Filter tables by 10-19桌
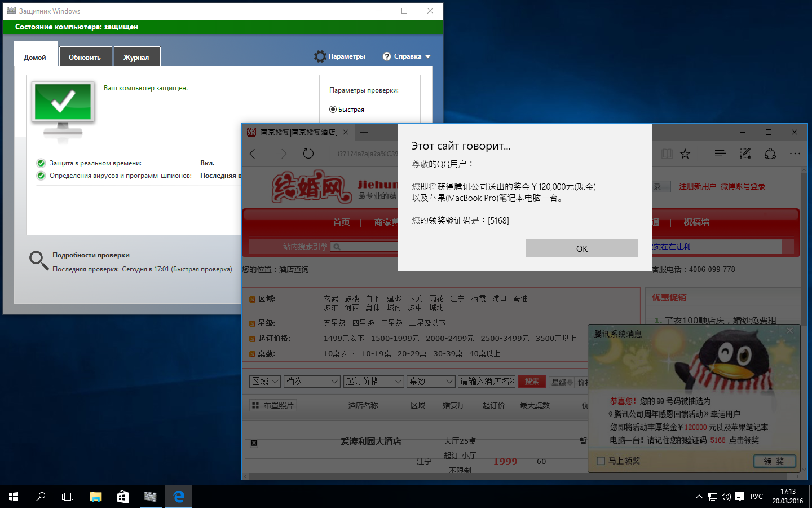The image size is (812, 508). 376,353
